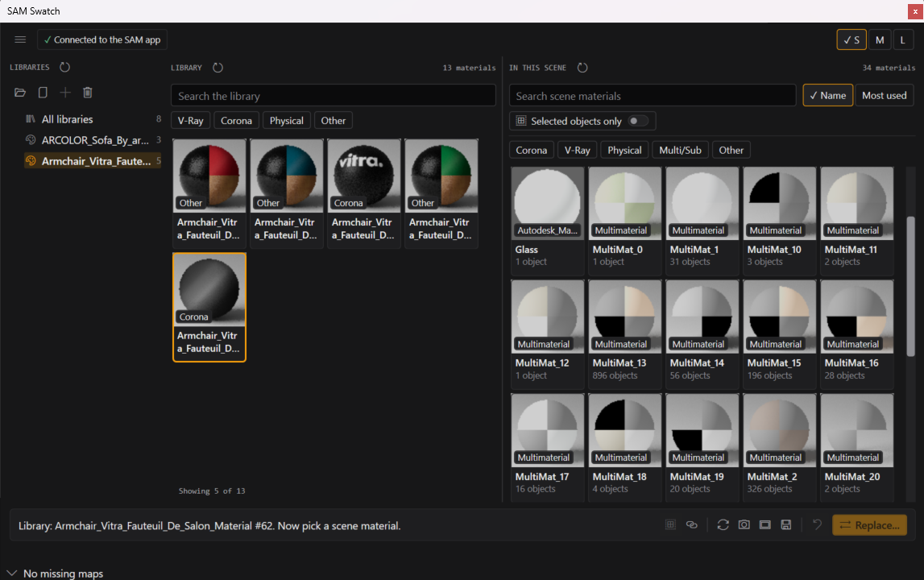Click the Replace... button
Image resolution: width=924 pixels, height=580 pixels.
click(869, 525)
